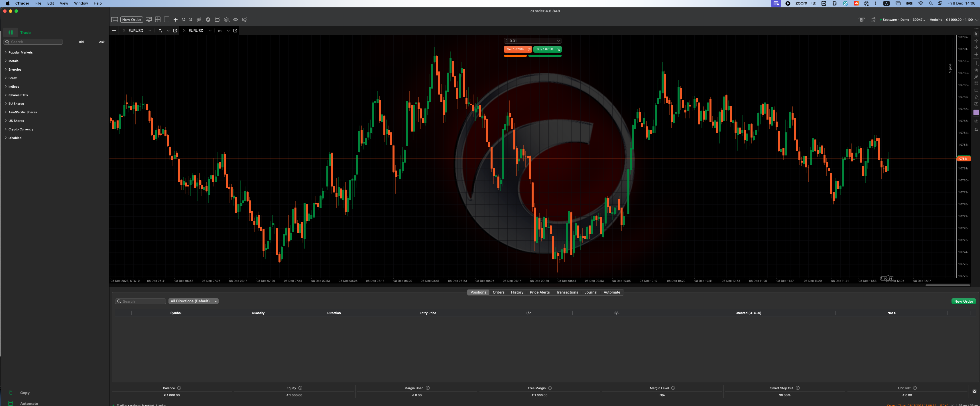The width and height of the screenshot is (980, 406).
Task: Close the first EURUSD chart tab
Action: (124, 30)
